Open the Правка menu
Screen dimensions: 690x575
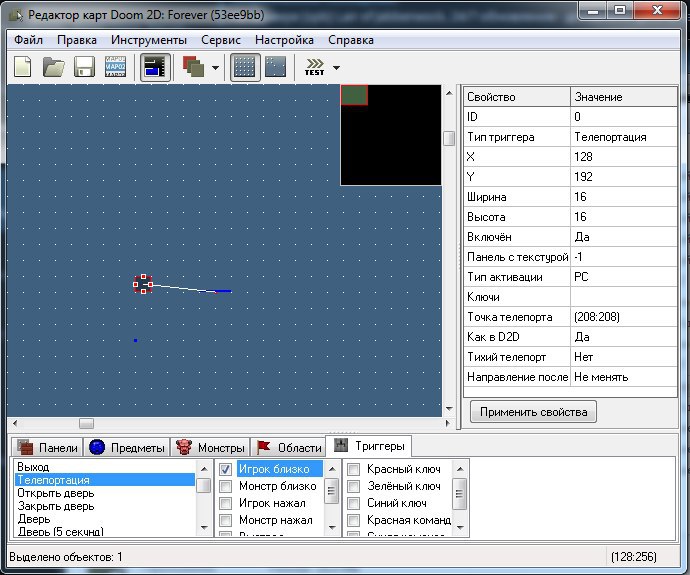[77, 40]
